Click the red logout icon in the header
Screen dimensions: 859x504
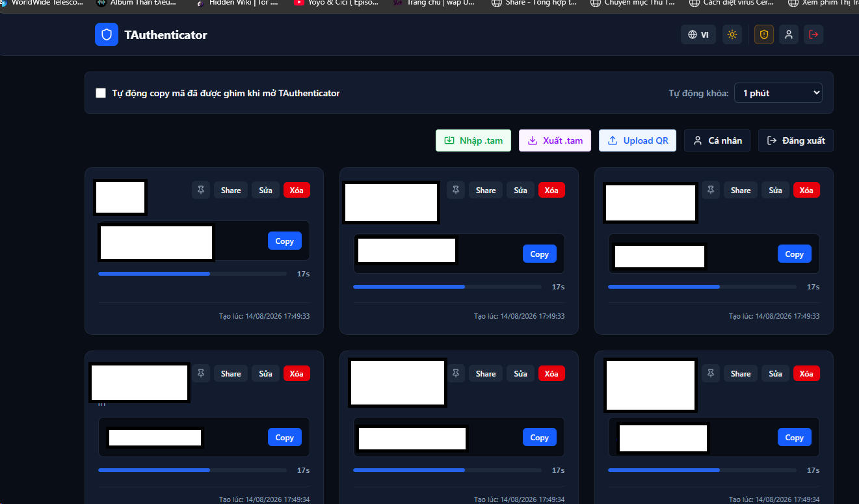click(813, 34)
